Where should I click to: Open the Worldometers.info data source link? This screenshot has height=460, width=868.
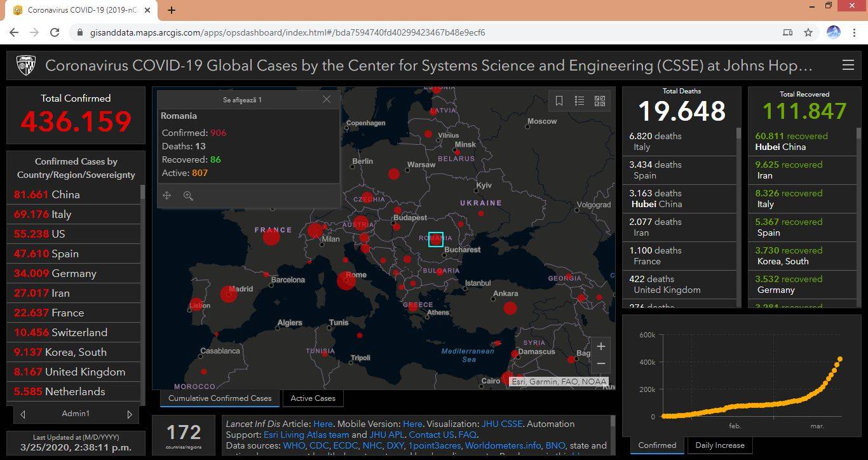[503, 446]
